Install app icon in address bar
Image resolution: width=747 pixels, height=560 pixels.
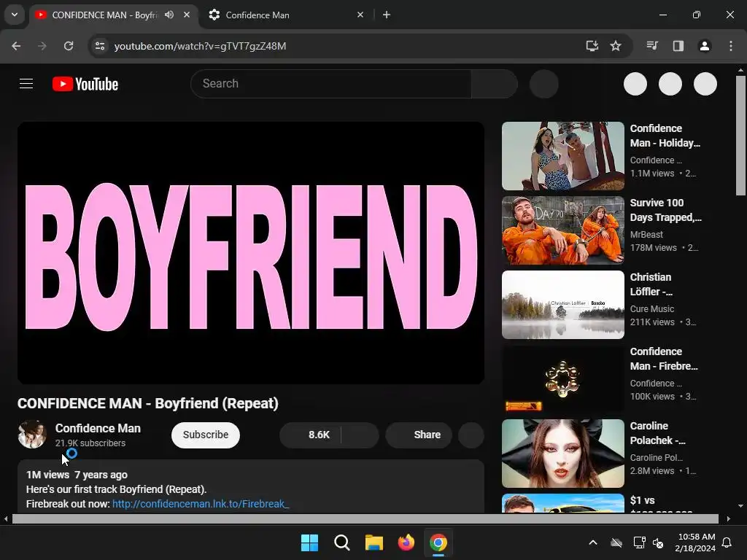click(x=592, y=46)
